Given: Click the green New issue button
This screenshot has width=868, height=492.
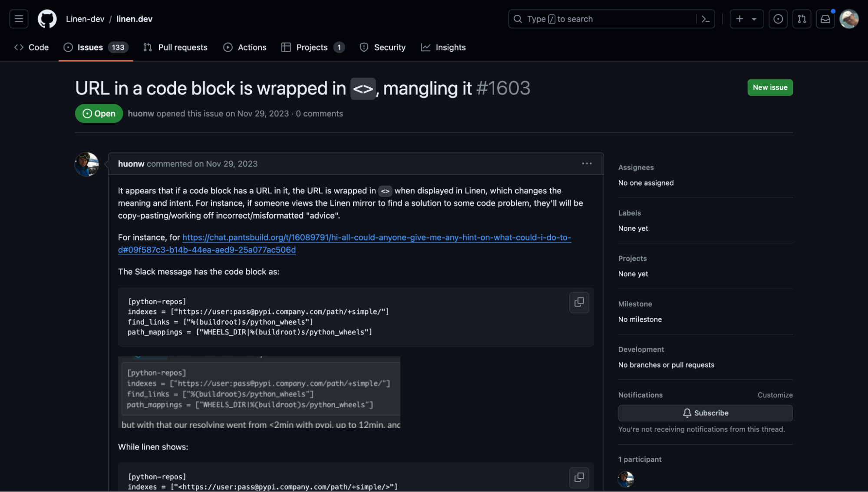Looking at the screenshot, I should pos(770,87).
